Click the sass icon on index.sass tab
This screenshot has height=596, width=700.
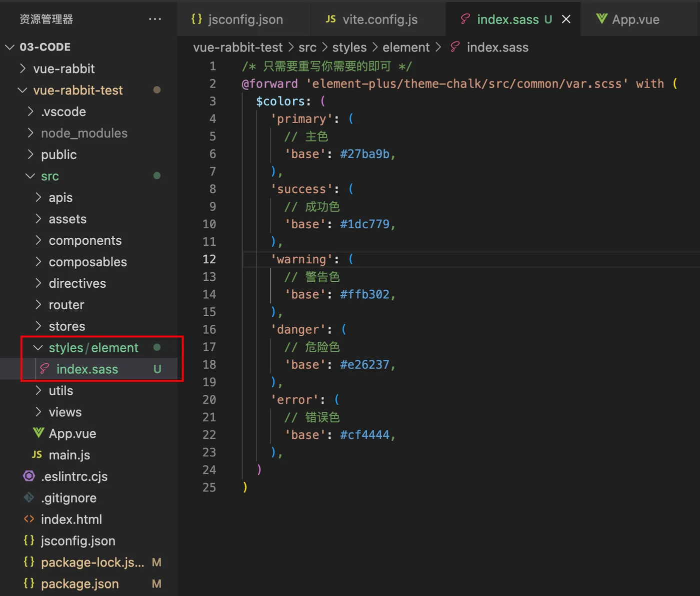(x=465, y=19)
